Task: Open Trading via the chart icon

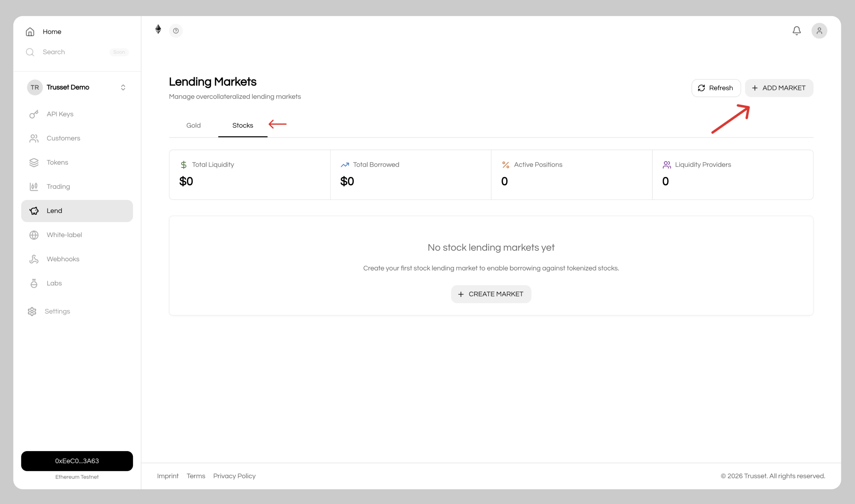Action: [x=34, y=186]
